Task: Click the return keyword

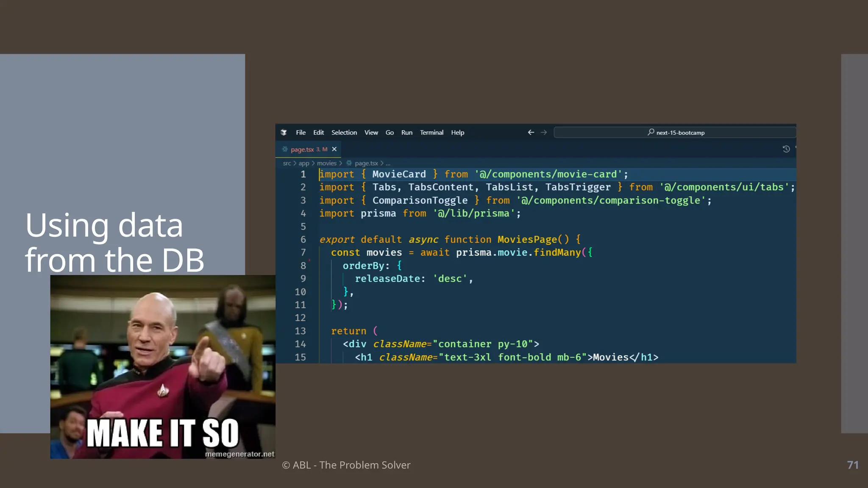Action: click(x=348, y=331)
